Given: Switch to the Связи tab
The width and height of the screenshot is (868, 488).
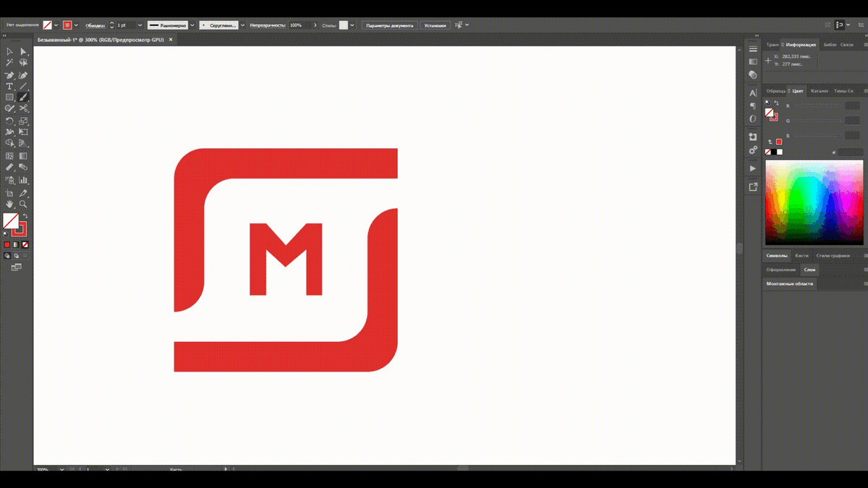Looking at the screenshot, I should pyautogui.click(x=846, y=44).
